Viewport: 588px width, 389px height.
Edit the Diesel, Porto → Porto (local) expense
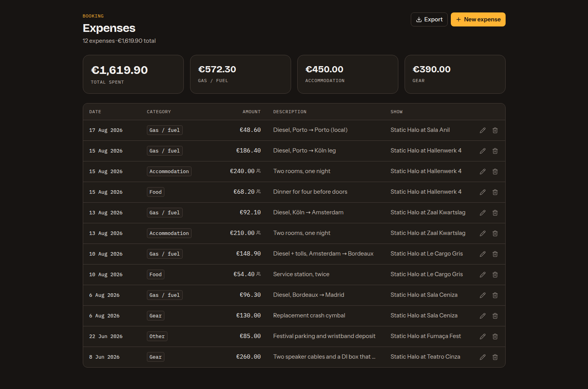tap(483, 130)
